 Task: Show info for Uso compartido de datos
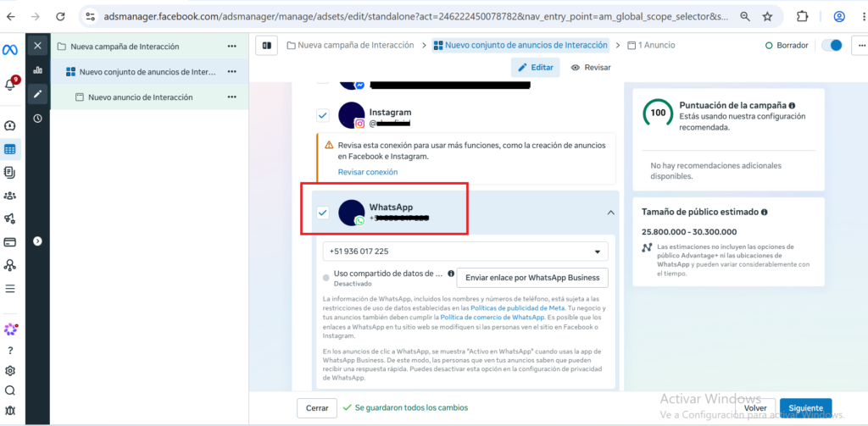pos(451,274)
